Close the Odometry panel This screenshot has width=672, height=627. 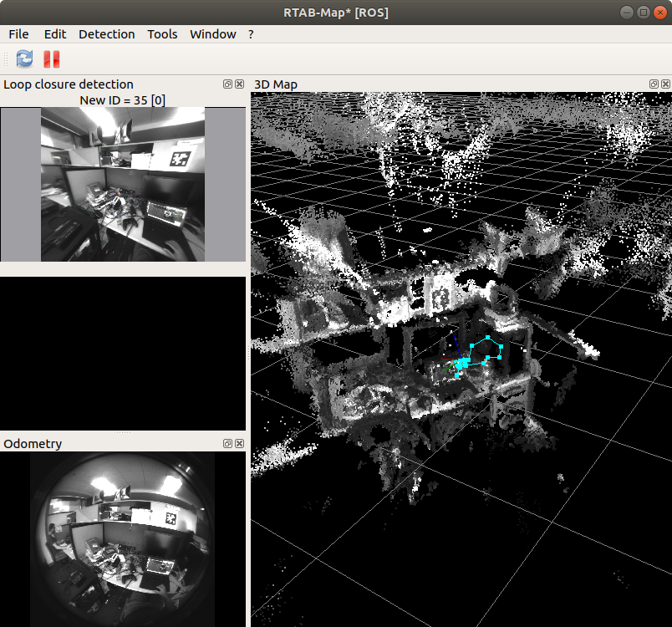pos(240,444)
